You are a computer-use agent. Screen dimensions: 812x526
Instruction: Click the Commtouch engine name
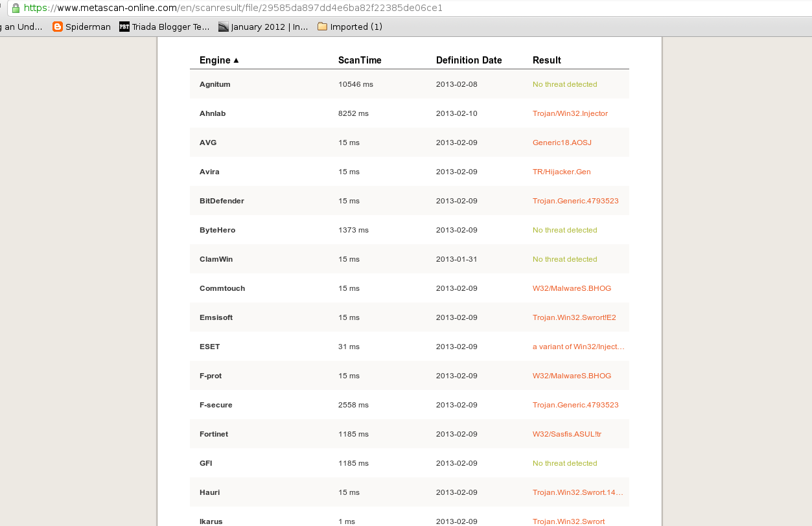pyautogui.click(x=222, y=288)
